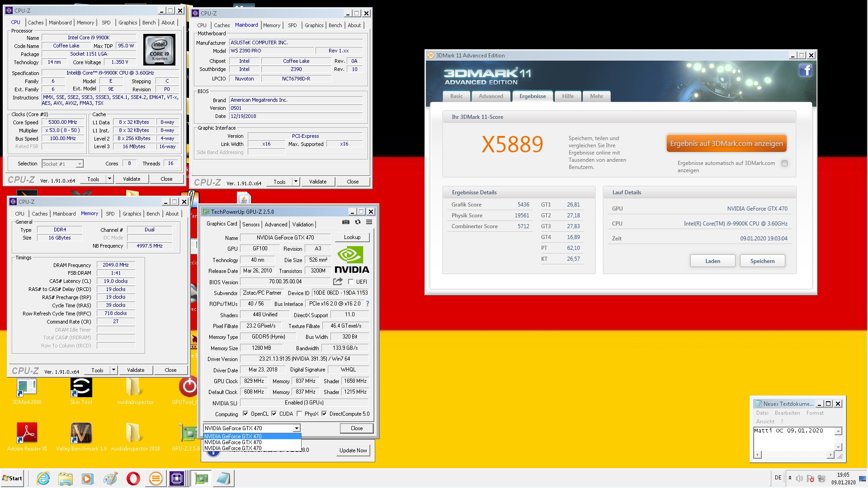Open the nvidiaInspector 2018 folder icon

135,437
